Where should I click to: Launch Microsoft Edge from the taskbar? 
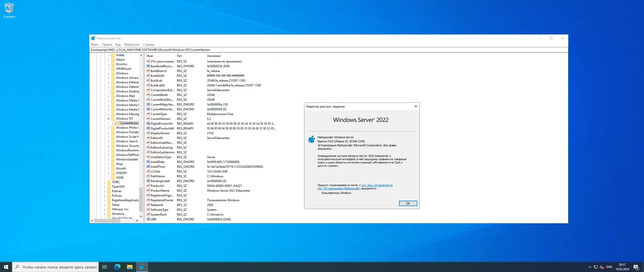117,267
